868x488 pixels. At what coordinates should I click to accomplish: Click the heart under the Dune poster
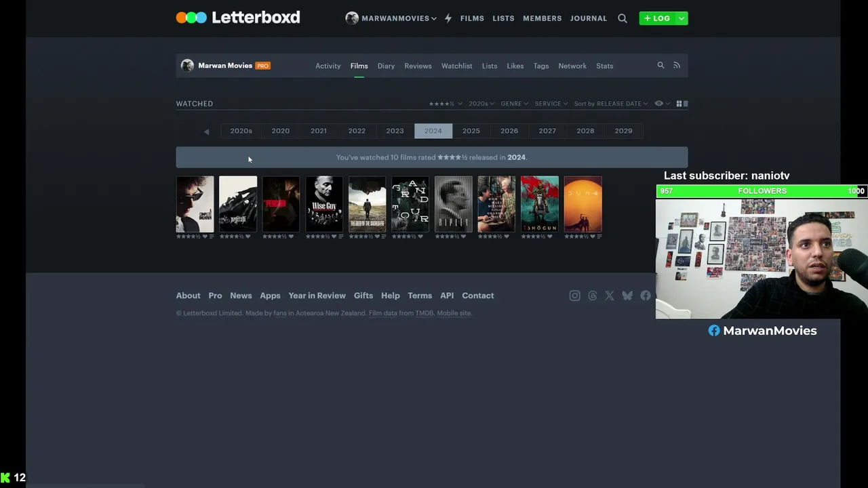click(x=593, y=237)
